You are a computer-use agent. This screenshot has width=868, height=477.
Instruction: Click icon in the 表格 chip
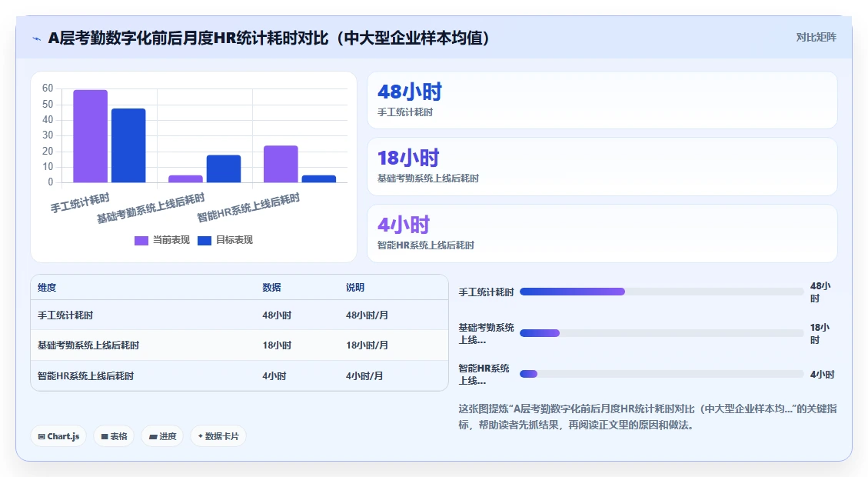104,436
